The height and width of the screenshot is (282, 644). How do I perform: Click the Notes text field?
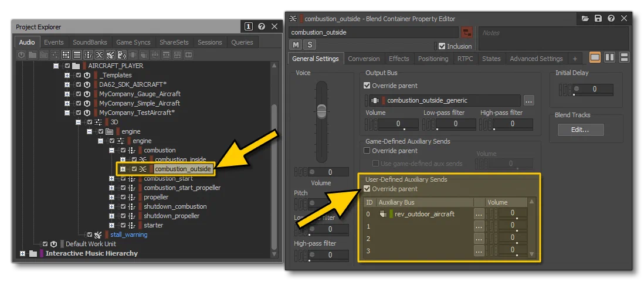coord(553,38)
